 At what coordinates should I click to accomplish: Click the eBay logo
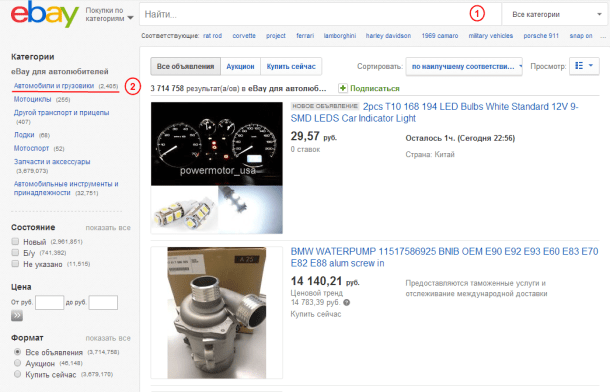44,14
